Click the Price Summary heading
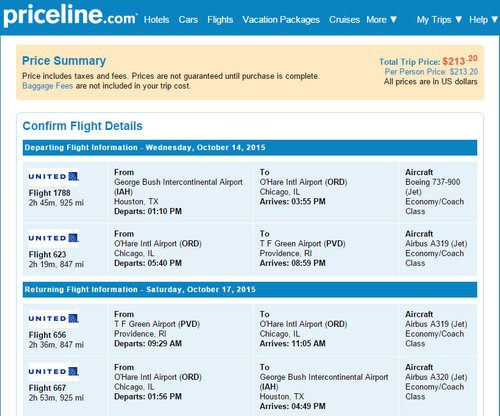This screenshot has width=500, height=416. coord(64,61)
